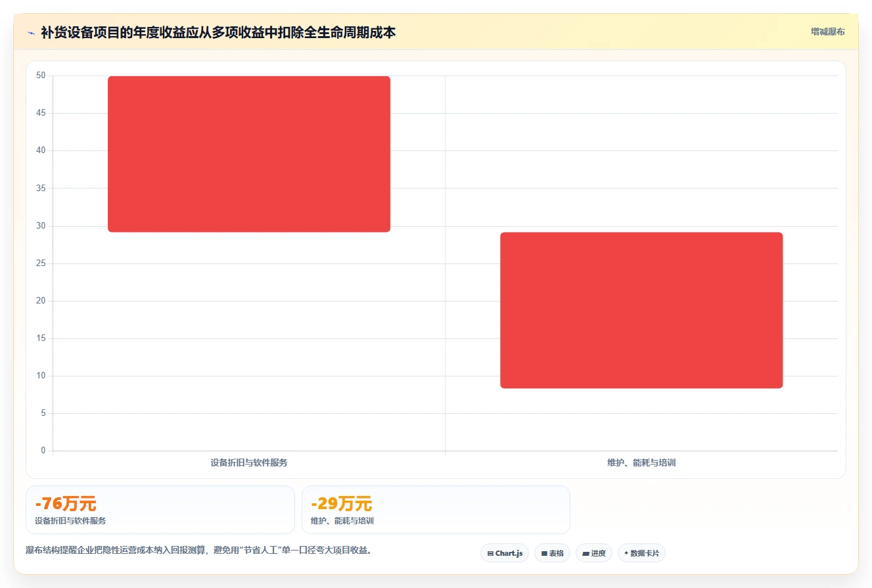Click the y-axis value 50
Image resolution: width=872 pixels, height=588 pixels.
click(41, 76)
